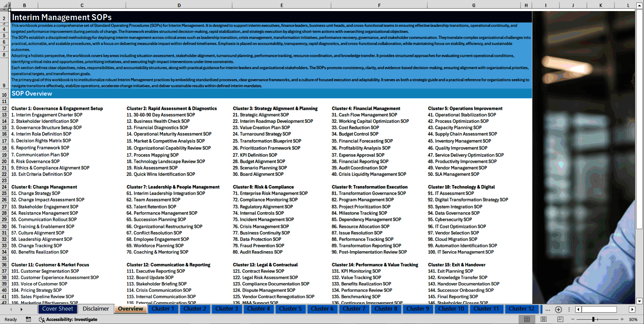Click the zoom slider handle
Image resolution: width=644 pixels, height=324 pixels.
(x=593, y=319)
